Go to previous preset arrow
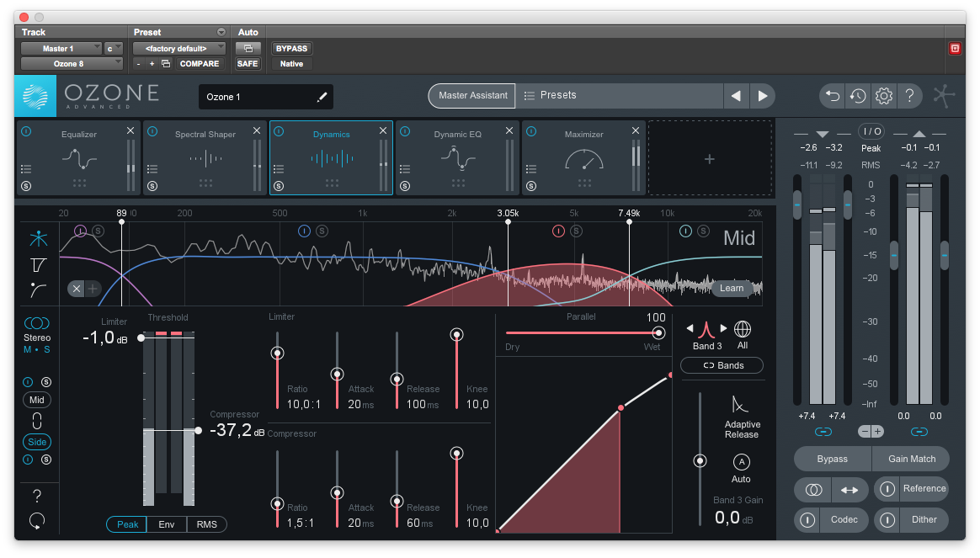Image resolution: width=980 pixels, height=558 pixels. point(736,96)
